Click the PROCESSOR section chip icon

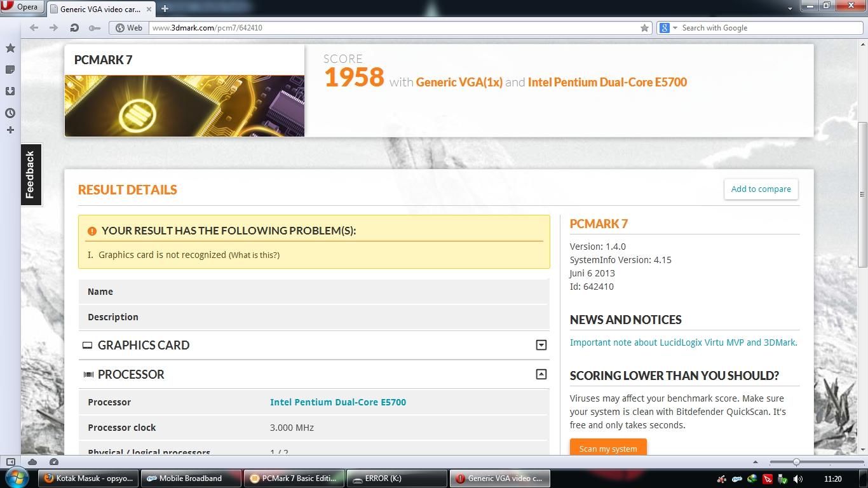pyautogui.click(x=88, y=375)
